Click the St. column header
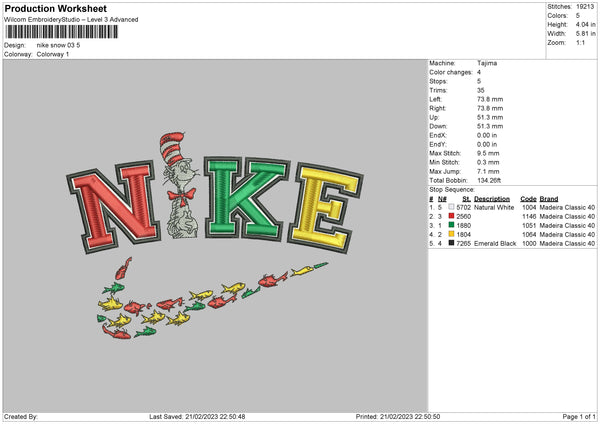The width and height of the screenshot is (600, 424). 466,199
